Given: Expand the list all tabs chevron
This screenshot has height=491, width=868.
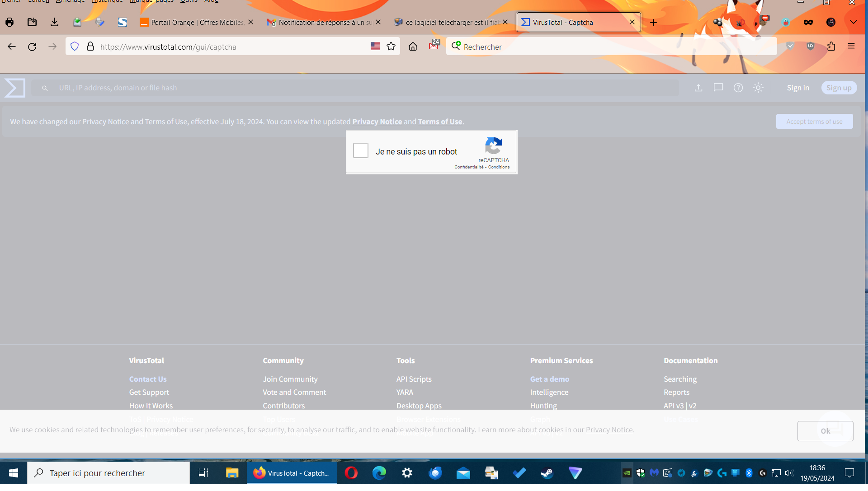Looking at the screenshot, I should [854, 22].
